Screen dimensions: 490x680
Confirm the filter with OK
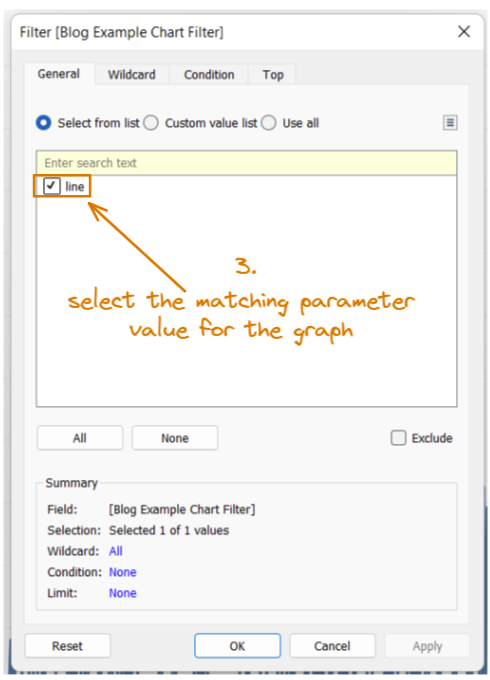click(237, 646)
